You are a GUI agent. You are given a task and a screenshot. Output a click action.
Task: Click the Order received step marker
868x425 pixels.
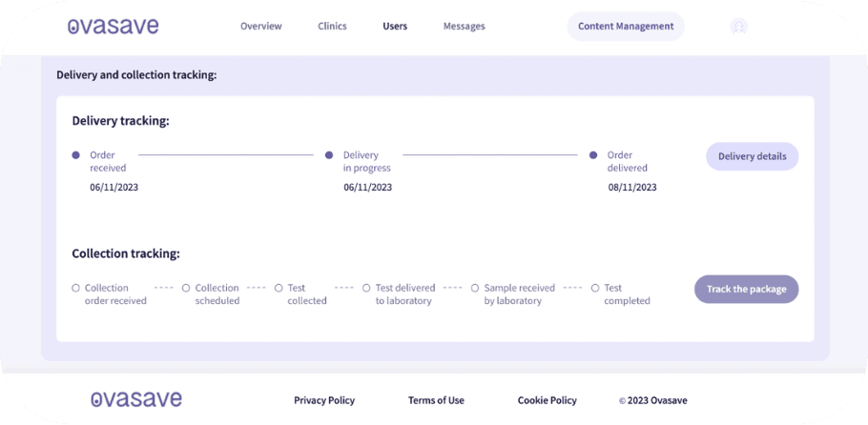(76, 154)
